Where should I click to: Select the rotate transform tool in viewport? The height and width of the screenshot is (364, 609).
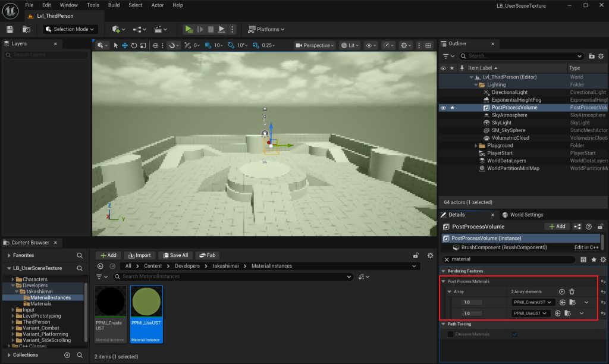(x=134, y=45)
